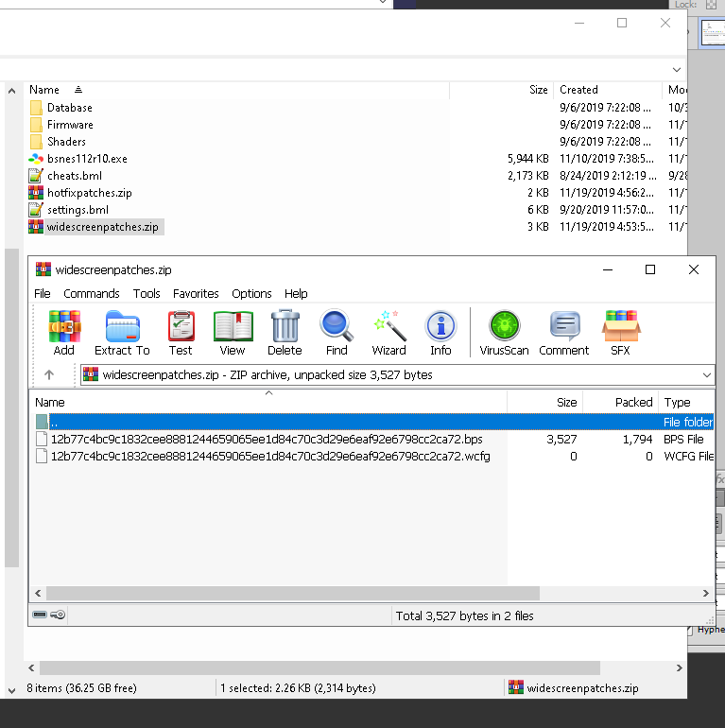Go up one level arrow in WinRAR
This screenshot has height=728, width=725.
(49, 374)
